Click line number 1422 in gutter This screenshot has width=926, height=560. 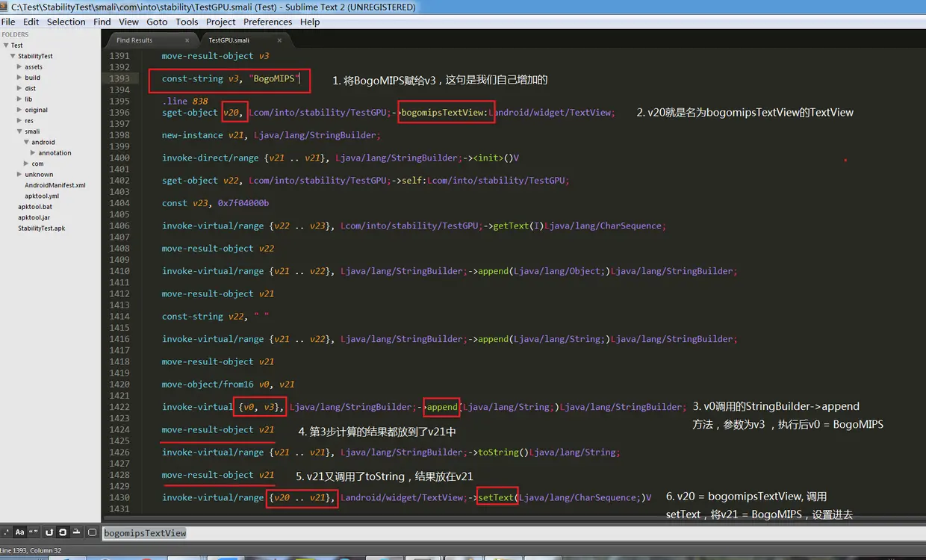(119, 407)
